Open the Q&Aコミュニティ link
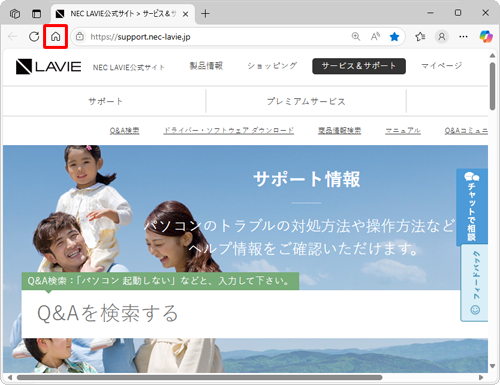The width and height of the screenshot is (500, 385). pos(466,131)
